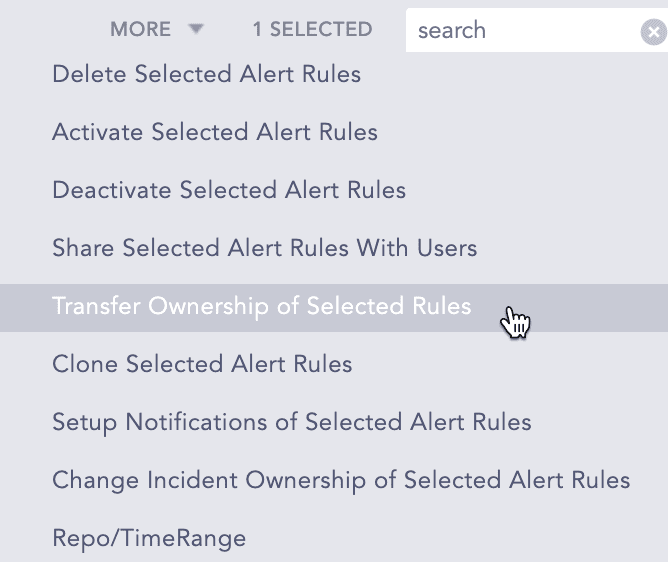
Task: Turn off selected rules via Deactivate option
Action: (x=229, y=190)
